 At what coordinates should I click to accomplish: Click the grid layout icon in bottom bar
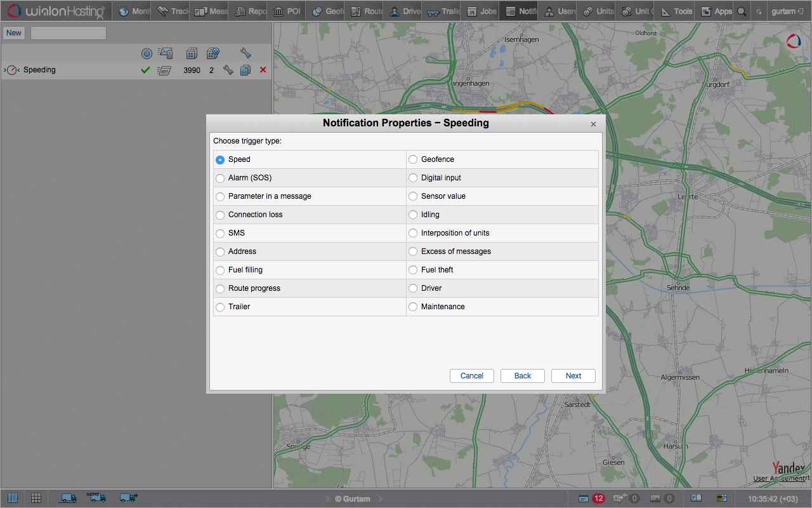(x=36, y=498)
